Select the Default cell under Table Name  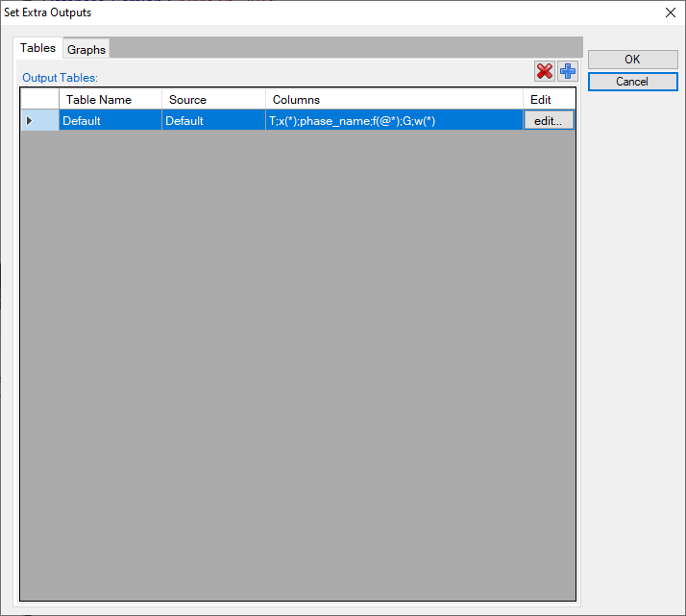pos(110,121)
